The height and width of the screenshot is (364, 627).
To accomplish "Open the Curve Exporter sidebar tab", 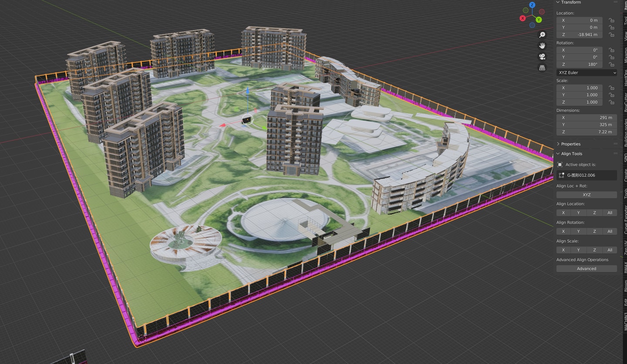I will click(x=625, y=219).
